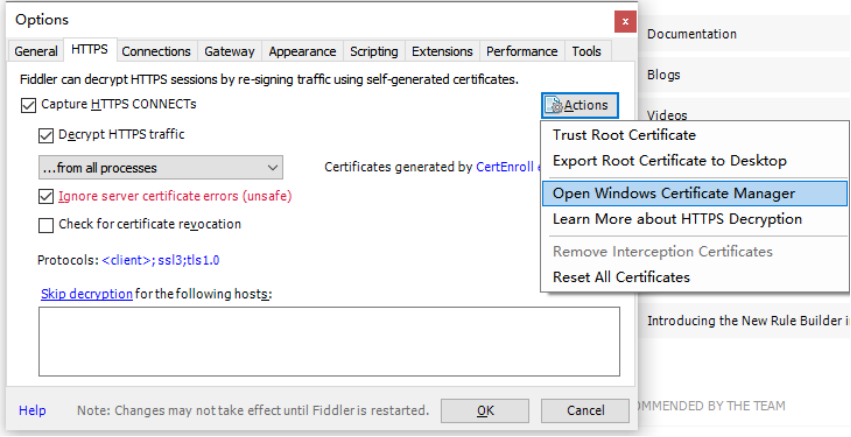Switch to the Scripting tab
Viewport: 851px width, 437px height.
374,51
